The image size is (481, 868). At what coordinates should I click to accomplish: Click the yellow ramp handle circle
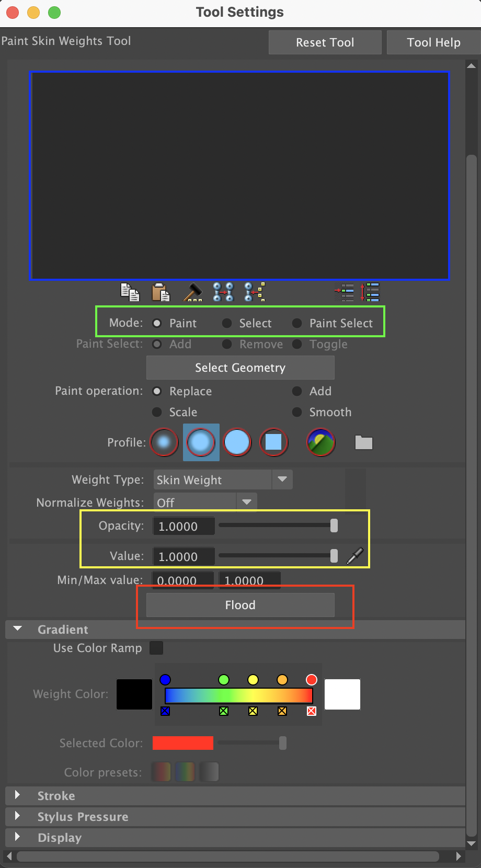pyautogui.click(x=253, y=679)
